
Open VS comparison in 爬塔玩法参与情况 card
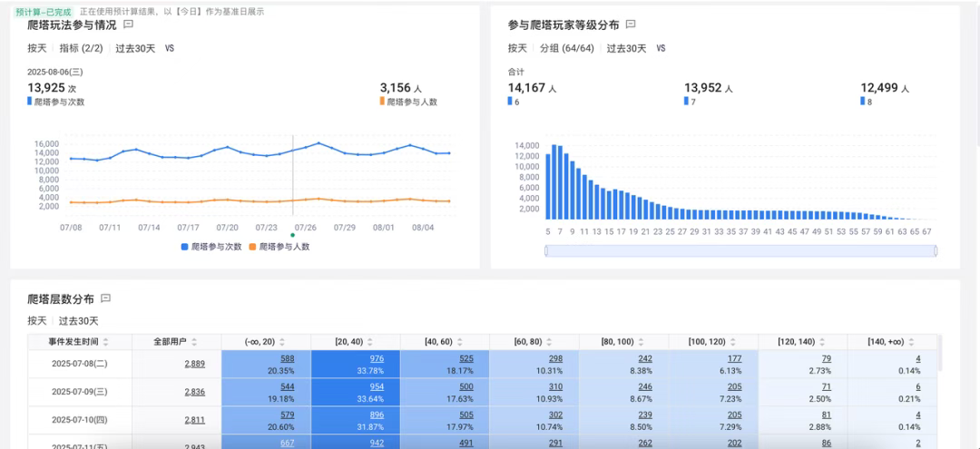pyautogui.click(x=170, y=48)
